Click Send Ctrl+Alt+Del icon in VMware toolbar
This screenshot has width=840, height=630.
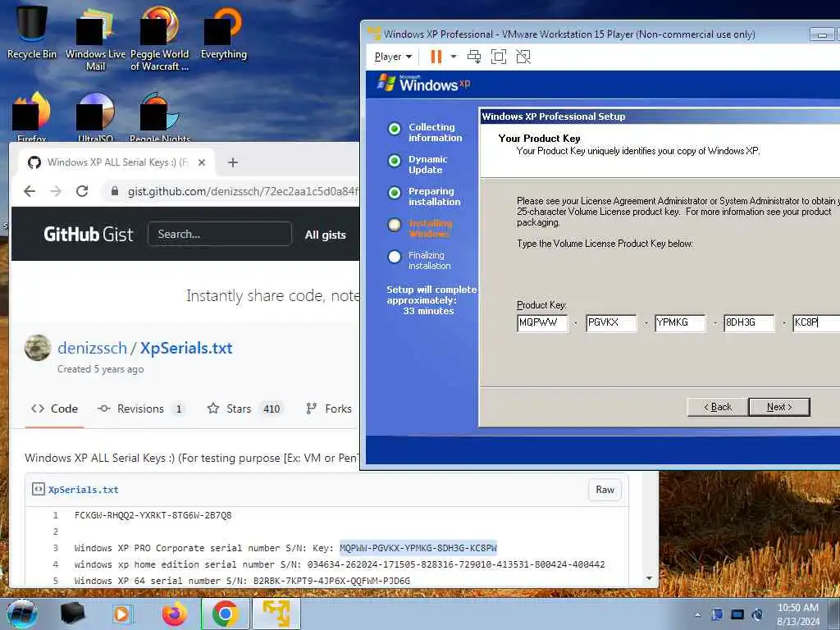pos(474,57)
